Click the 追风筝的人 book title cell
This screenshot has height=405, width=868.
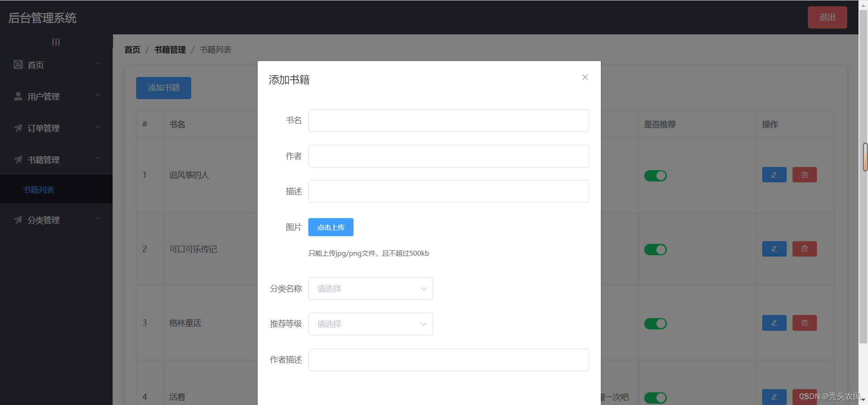click(x=189, y=175)
